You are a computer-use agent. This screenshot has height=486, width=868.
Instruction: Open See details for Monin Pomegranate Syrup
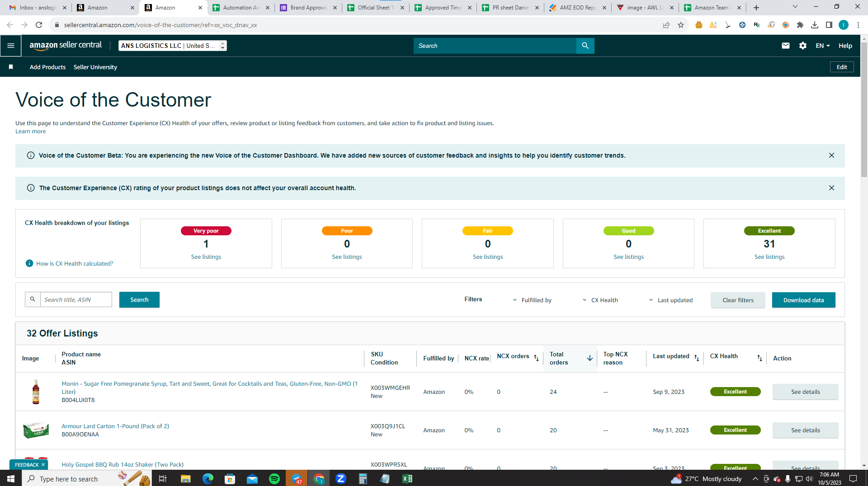(805, 392)
